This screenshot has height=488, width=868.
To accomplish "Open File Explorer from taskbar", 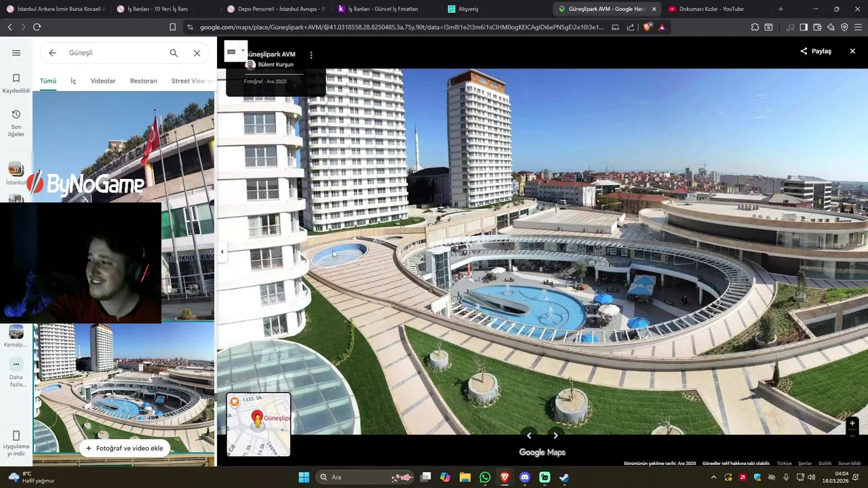I will pyautogui.click(x=465, y=477).
